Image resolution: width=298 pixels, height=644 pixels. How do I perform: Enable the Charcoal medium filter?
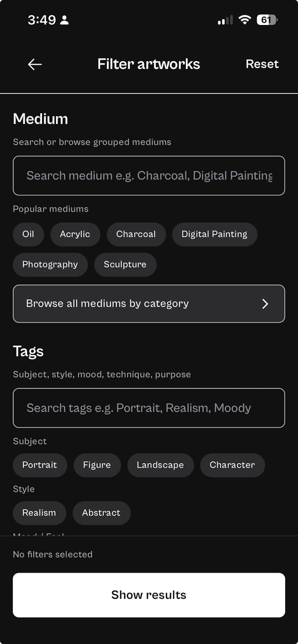[x=136, y=234]
